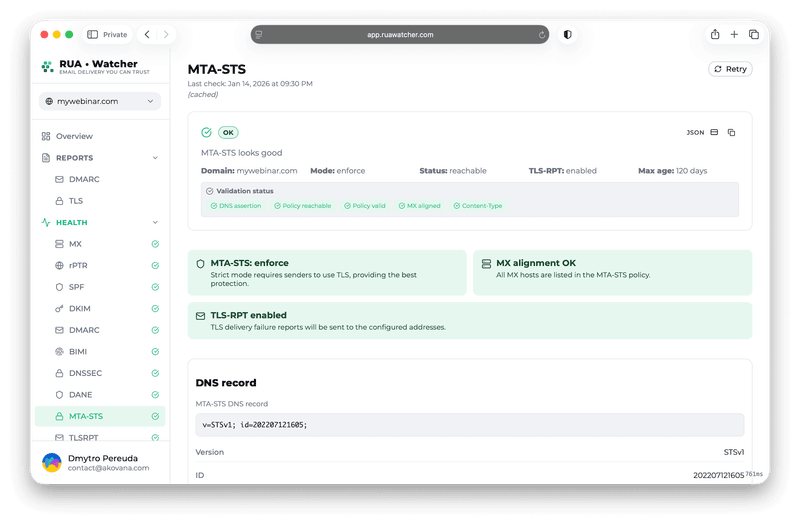Click the green check icon beside OK
Image resolution: width=800 pixels, height=524 pixels.
pos(206,132)
